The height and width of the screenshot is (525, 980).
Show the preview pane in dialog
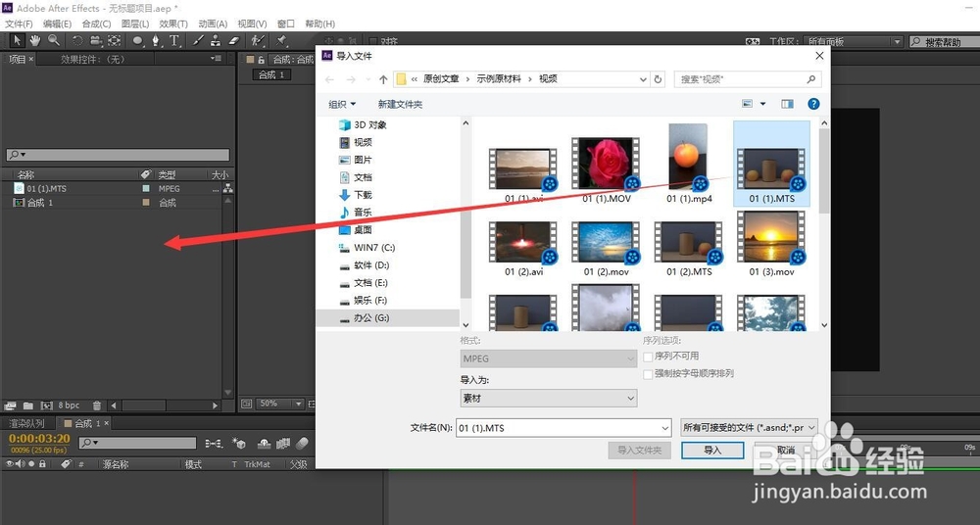787,104
